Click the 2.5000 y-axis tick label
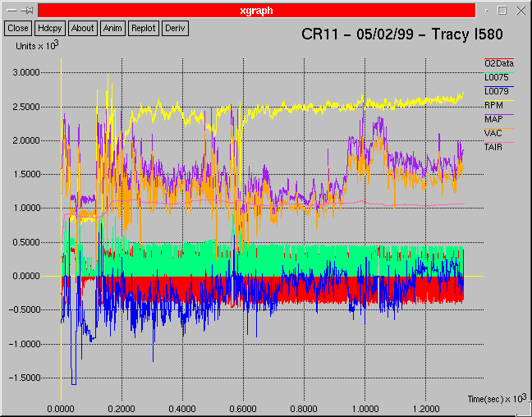The image size is (532, 417). pos(26,107)
